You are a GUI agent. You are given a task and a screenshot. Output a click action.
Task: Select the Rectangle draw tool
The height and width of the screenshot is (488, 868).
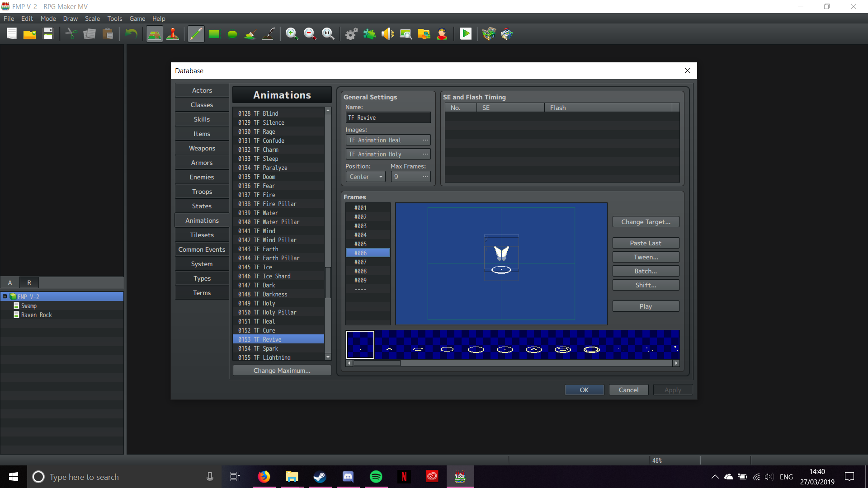pyautogui.click(x=214, y=34)
